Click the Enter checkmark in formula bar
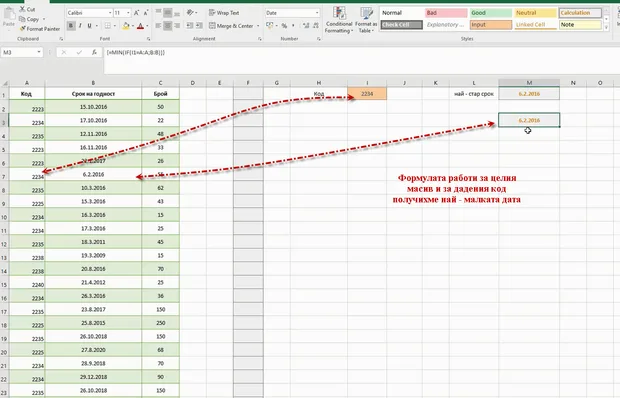The height and width of the screenshot is (398, 620). pos(79,52)
